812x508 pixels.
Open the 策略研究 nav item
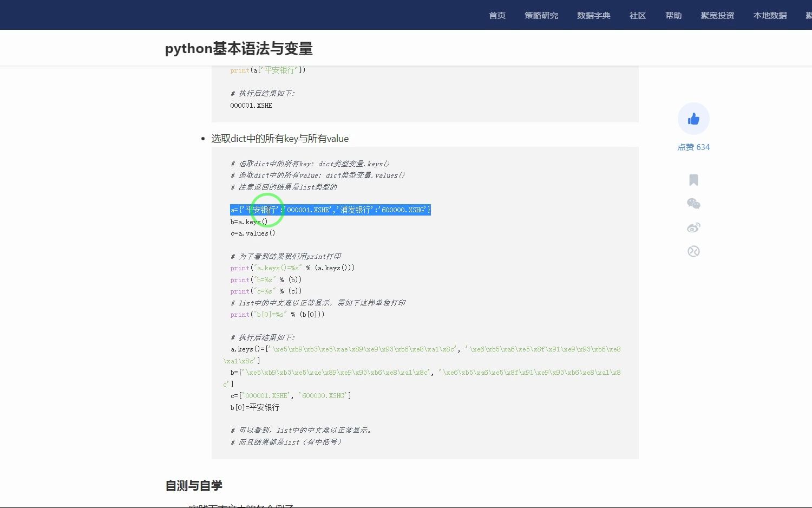(541, 15)
